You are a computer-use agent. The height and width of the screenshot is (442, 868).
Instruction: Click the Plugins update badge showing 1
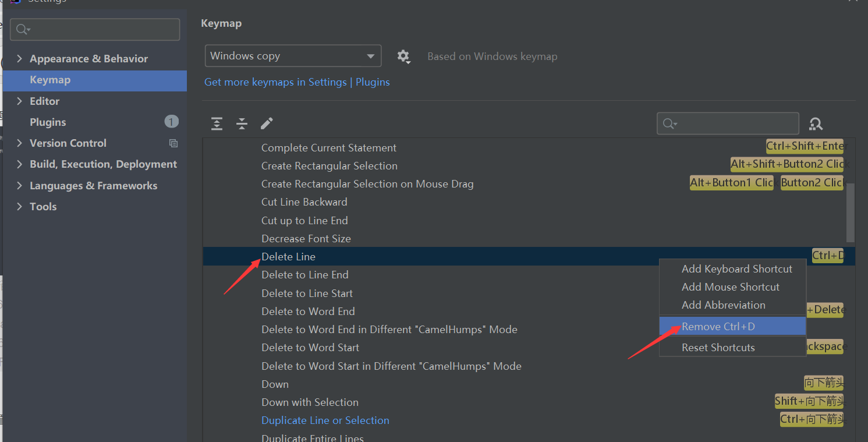pyautogui.click(x=171, y=122)
